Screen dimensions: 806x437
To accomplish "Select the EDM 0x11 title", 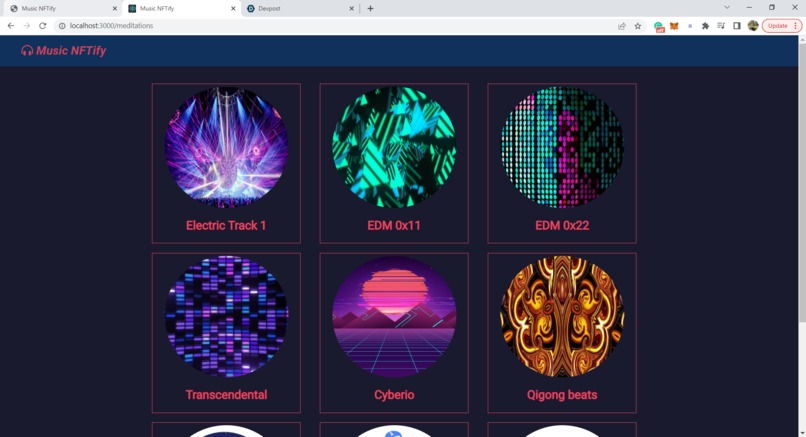I will [394, 225].
